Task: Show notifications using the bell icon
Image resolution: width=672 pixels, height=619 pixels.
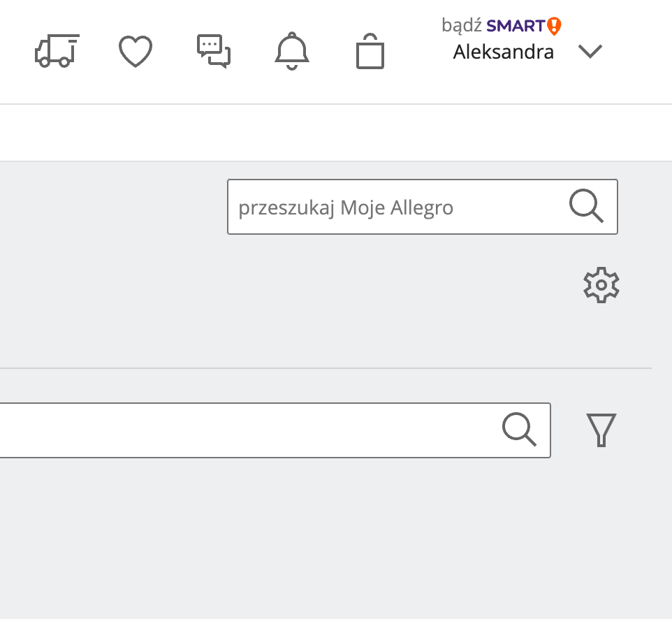Action: pos(291,52)
